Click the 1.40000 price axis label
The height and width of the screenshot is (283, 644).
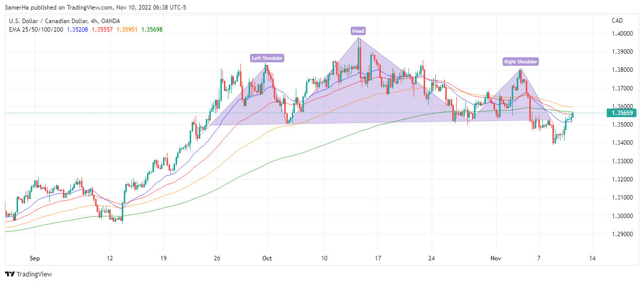point(622,34)
